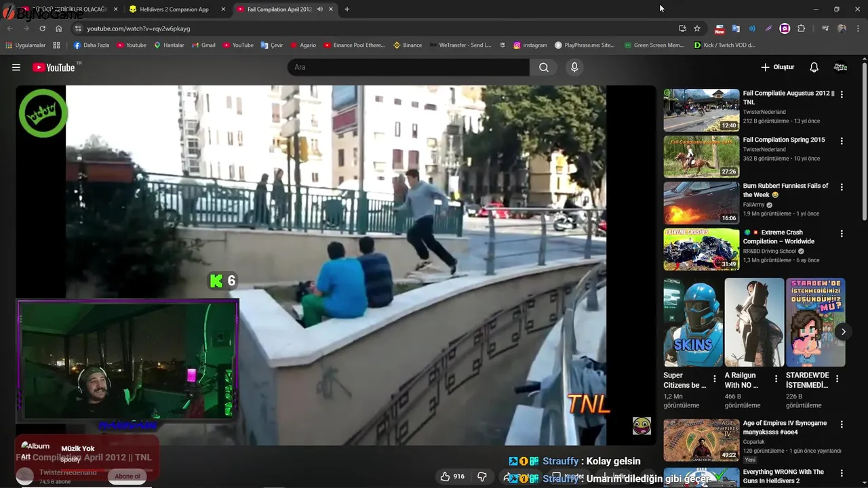
Task: Open the Daha Fazla bookmark
Action: (x=91, y=45)
